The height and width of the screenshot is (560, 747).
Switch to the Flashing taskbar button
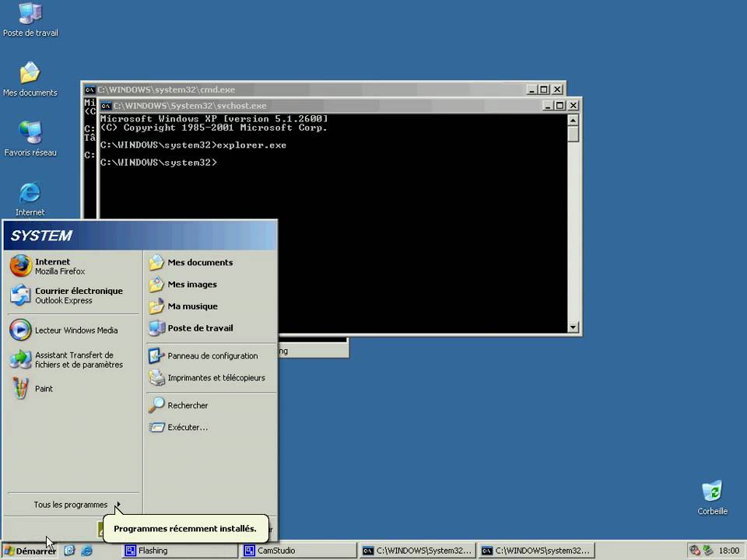(x=180, y=551)
